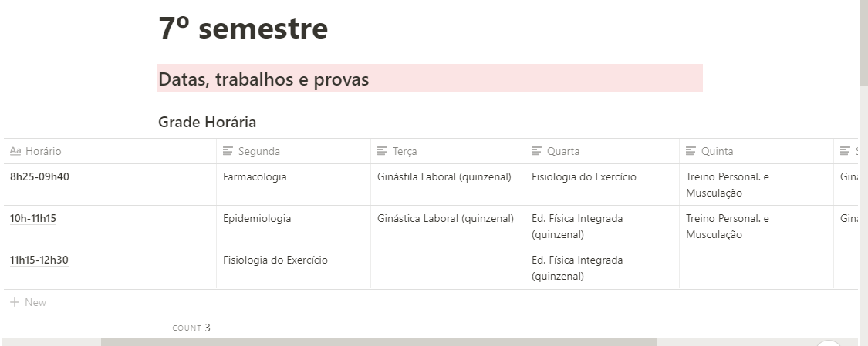Click the text-property icon beside Terça
Screen dimensions: 868x346
[x=382, y=151]
